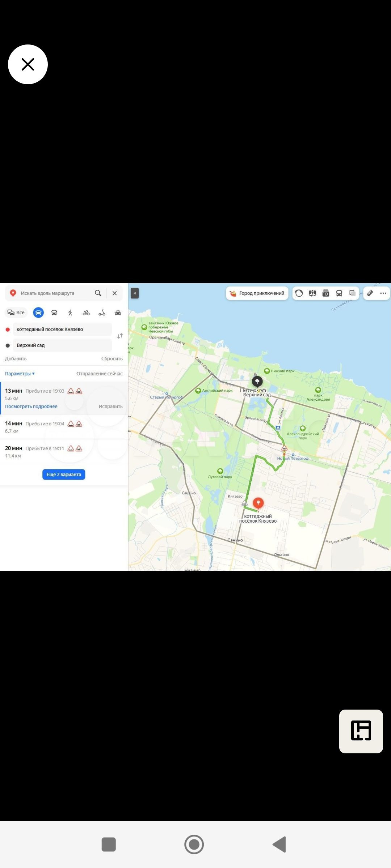Select the 20 мин route option

point(64,452)
